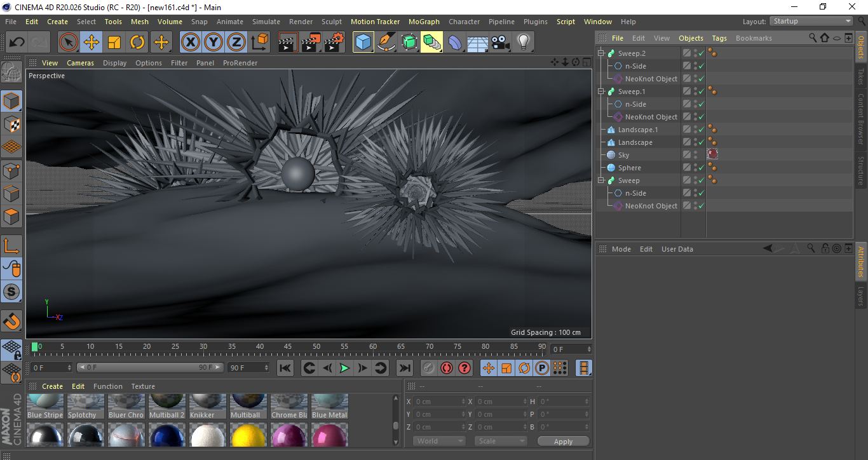Go to start of animation

point(285,368)
